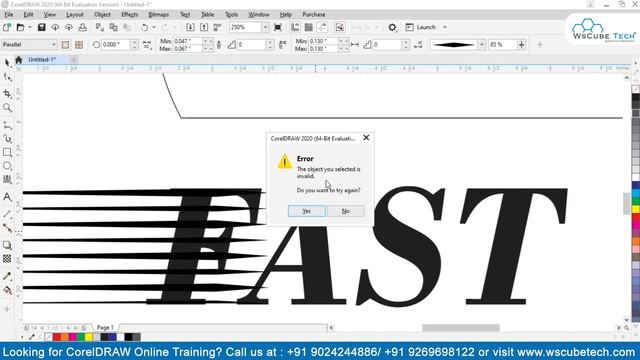Open the Options gear icon
This screenshot has height=360, width=640.
pos(392,27)
